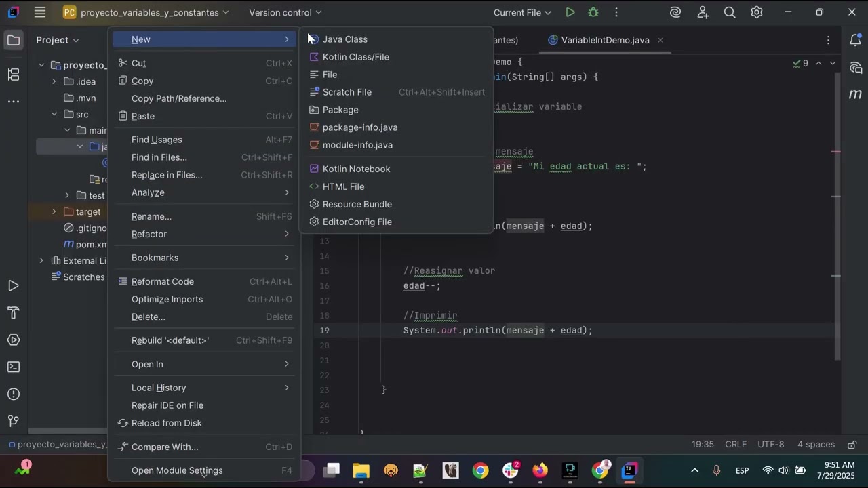Go to next highlighted problem arrow

pos(833,63)
